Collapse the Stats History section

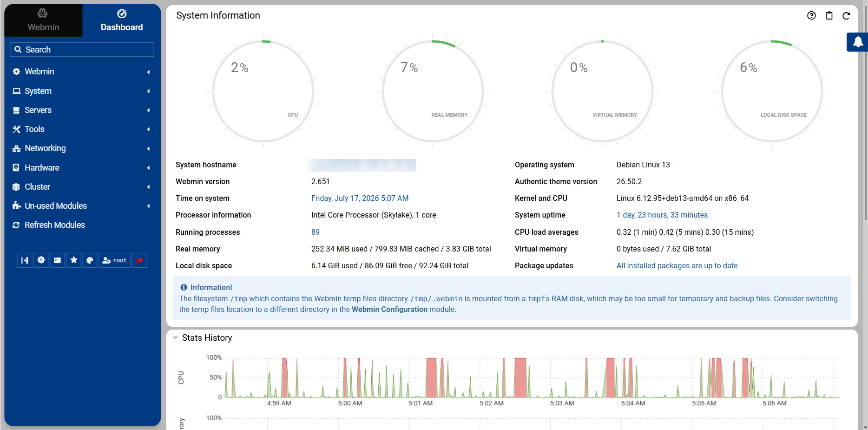tap(176, 338)
